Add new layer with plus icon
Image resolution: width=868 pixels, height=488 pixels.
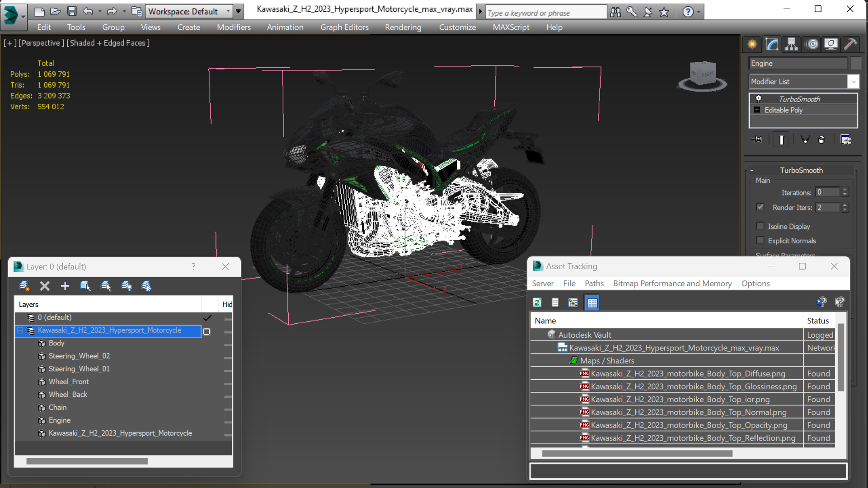point(65,286)
